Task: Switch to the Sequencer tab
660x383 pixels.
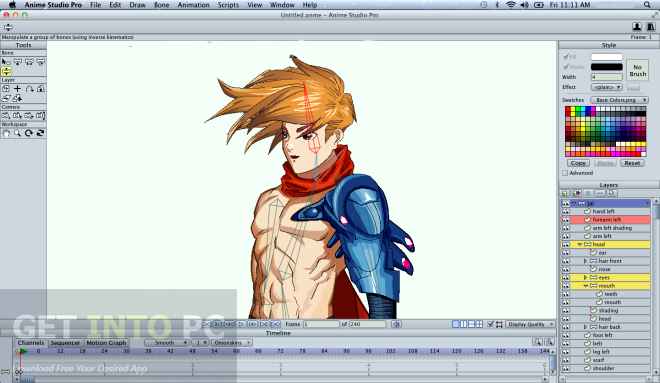Action: pyautogui.click(x=65, y=343)
